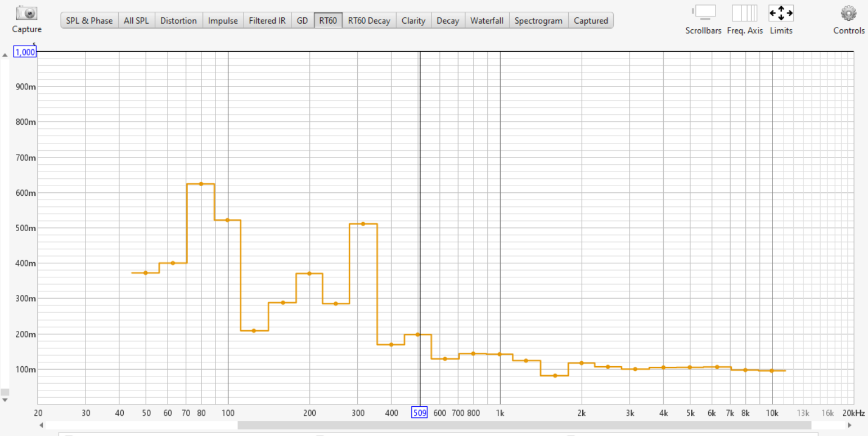
Task: Click horizontal scrollbar left arrow
Action: (41, 425)
